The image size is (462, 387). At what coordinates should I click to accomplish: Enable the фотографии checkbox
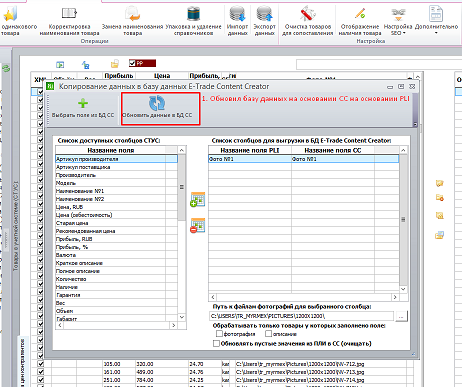219,334
